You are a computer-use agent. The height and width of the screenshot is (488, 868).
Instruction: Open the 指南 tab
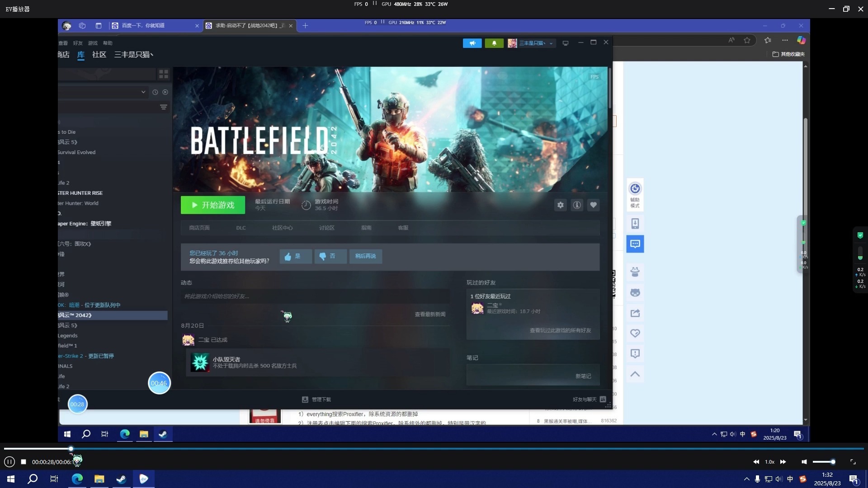tap(366, 228)
